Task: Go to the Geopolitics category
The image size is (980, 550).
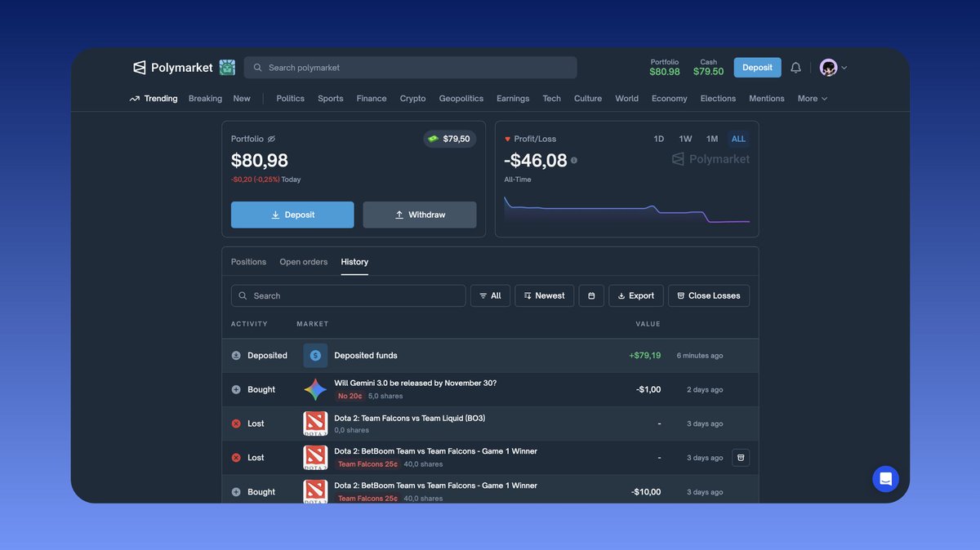Action: 461,99
